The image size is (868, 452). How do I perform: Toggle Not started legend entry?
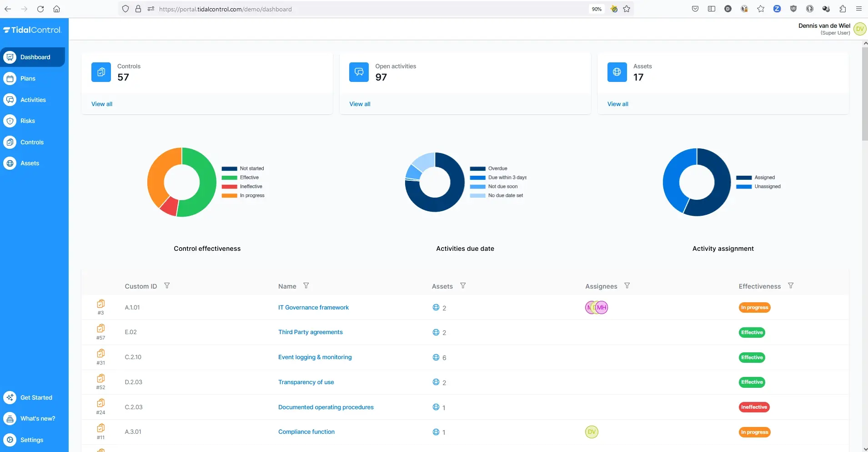point(243,168)
